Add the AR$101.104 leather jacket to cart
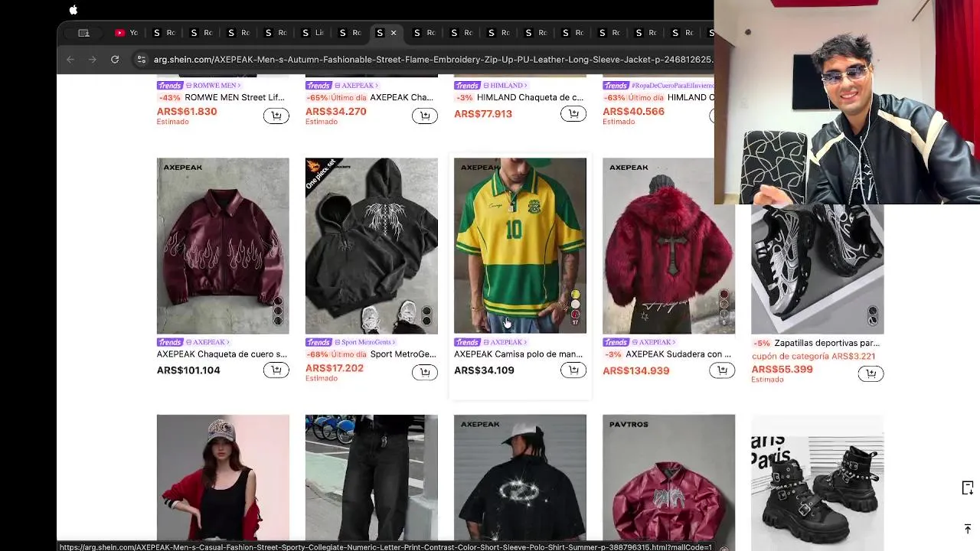This screenshot has height=551, width=980. 276,370
